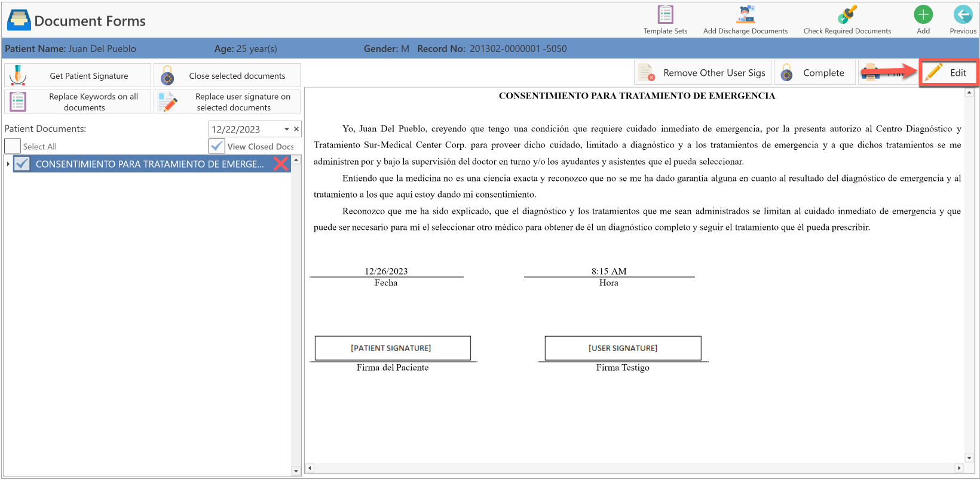This screenshot has width=980, height=480.
Task: Click the viewer horizontal scroll-left arrow
Action: tap(310, 468)
